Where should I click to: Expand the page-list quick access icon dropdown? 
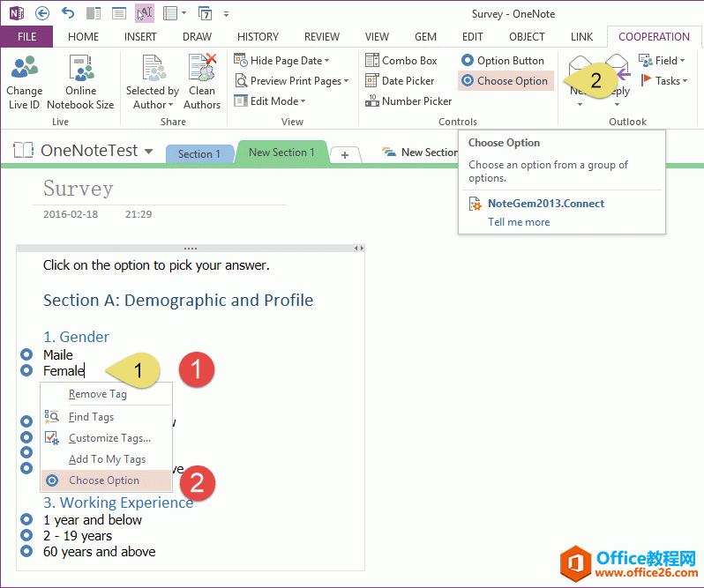tap(184, 13)
